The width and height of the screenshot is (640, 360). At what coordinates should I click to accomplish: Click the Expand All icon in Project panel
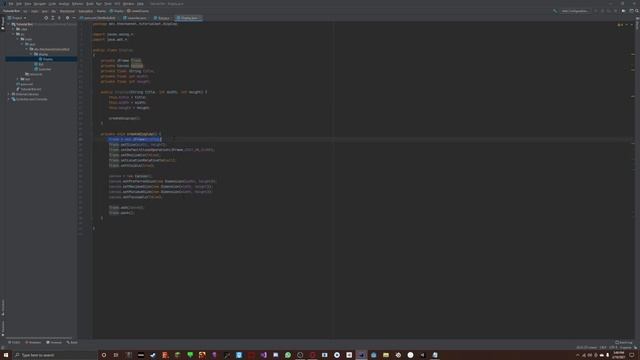pyautogui.click(x=53, y=18)
